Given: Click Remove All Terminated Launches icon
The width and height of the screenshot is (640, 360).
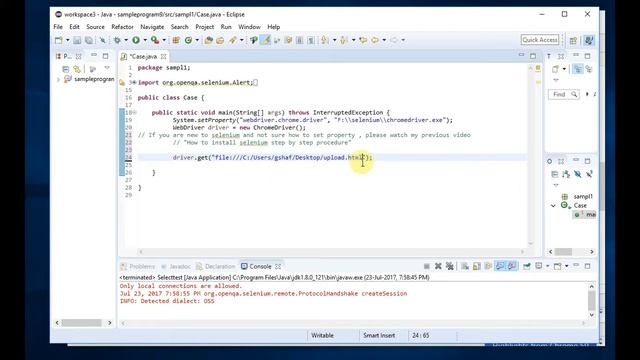Looking at the screenshot, I should pyautogui.click(x=450, y=266).
